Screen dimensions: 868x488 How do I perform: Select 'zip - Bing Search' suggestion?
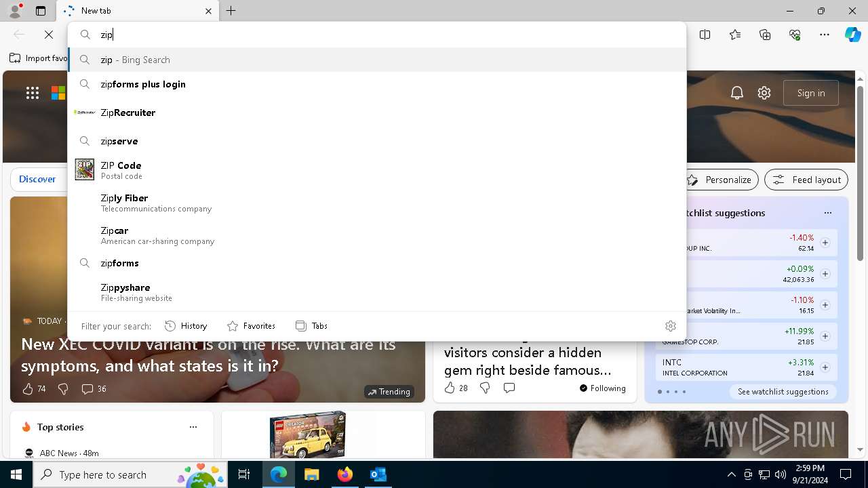(x=377, y=60)
